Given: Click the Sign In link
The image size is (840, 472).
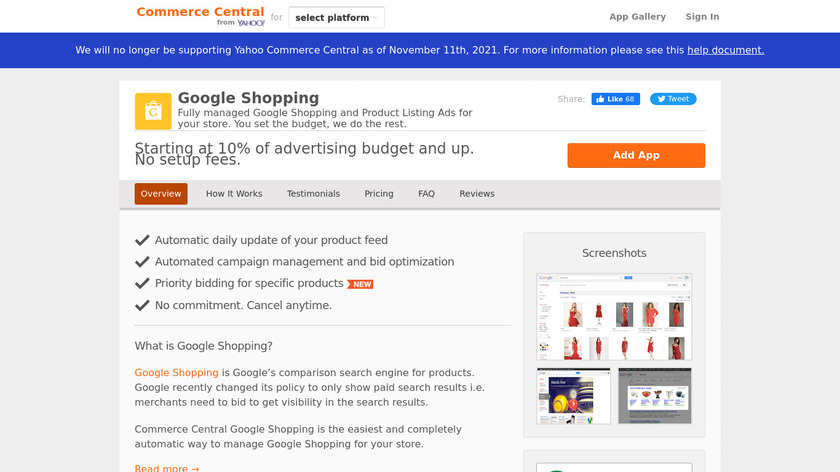Looking at the screenshot, I should click(x=702, y=17).
